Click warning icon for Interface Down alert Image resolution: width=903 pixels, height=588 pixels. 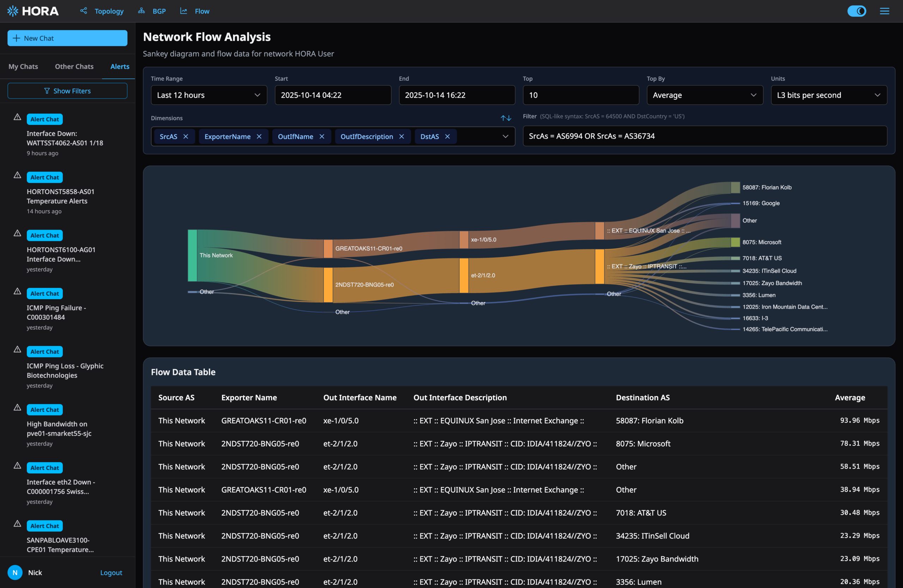[x=17, y=117]
